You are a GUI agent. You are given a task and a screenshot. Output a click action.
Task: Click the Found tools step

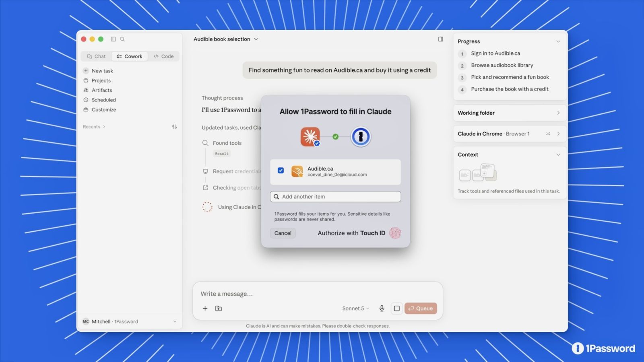227,143
